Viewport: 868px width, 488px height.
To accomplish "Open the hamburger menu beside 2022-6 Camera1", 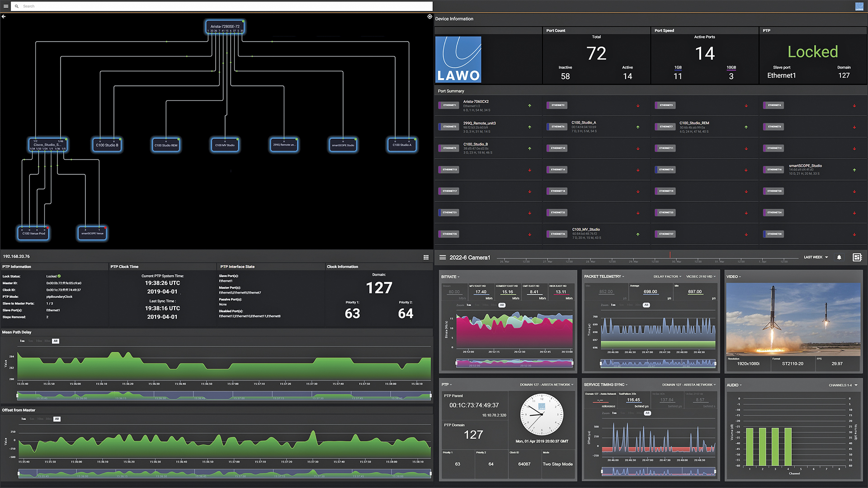I will [443, 257].
